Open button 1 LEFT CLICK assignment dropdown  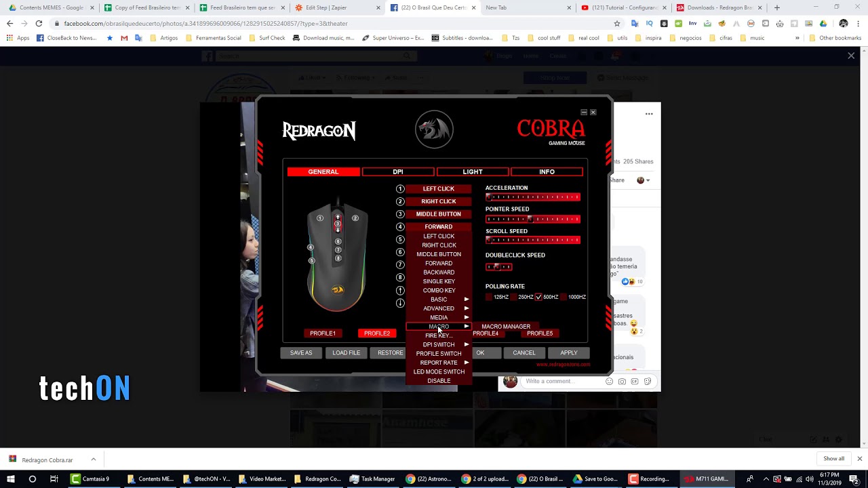point(439,189)
